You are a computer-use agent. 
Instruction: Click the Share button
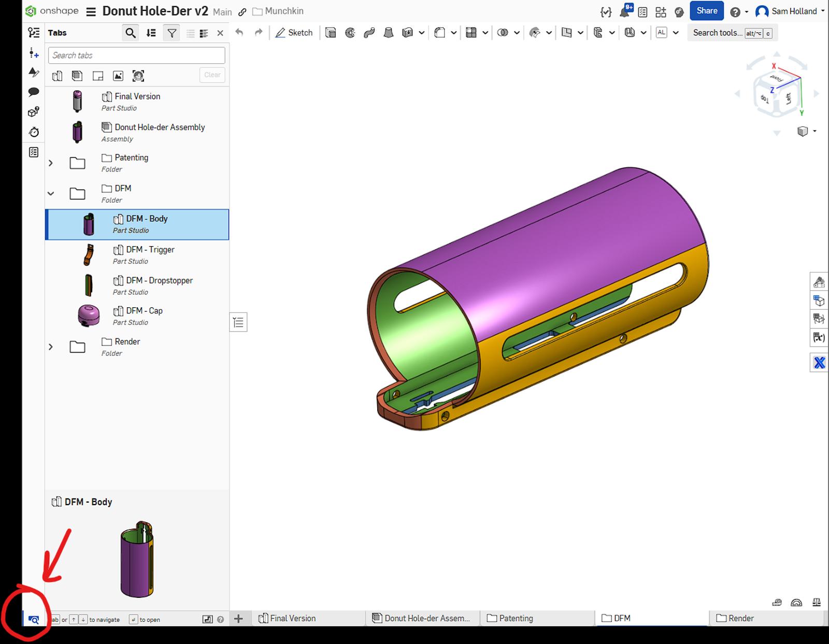(x=706, y=11)
